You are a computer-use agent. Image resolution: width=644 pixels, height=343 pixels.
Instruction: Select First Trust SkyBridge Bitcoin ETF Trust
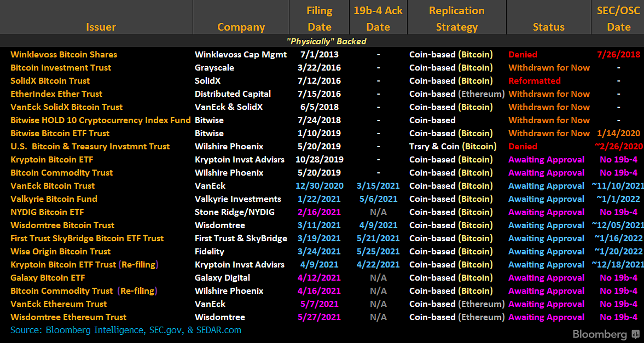87,239
